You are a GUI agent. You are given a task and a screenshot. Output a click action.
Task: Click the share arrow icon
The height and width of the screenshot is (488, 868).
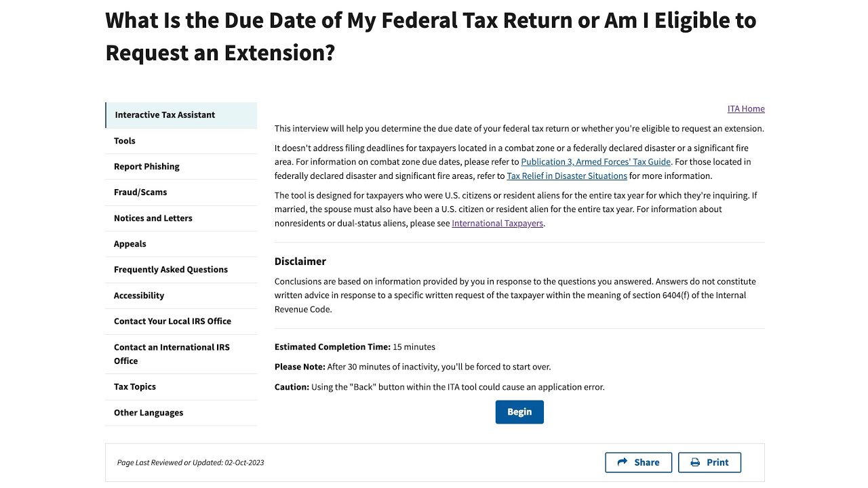(623, 462)
